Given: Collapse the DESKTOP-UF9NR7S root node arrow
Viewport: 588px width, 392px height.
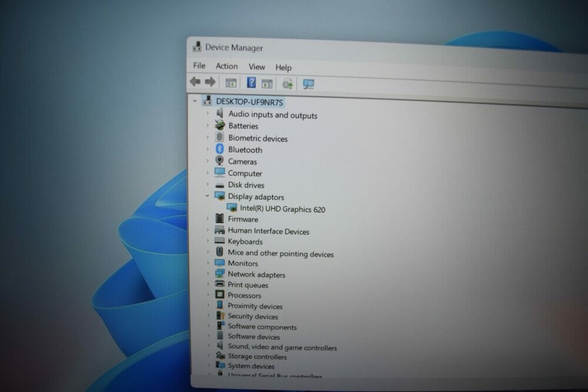Looking at the screenshot, I should [x=195, y=101].
